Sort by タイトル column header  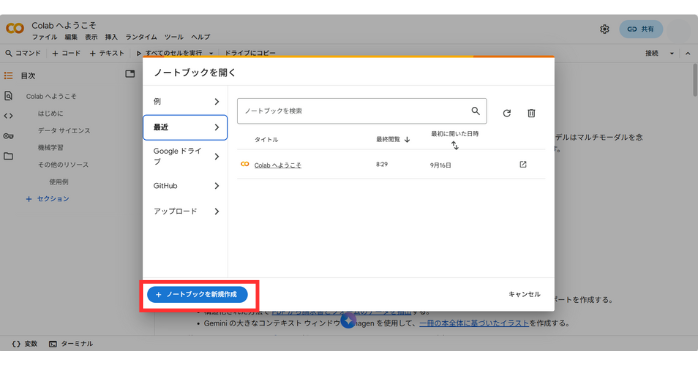click(266, 139)
